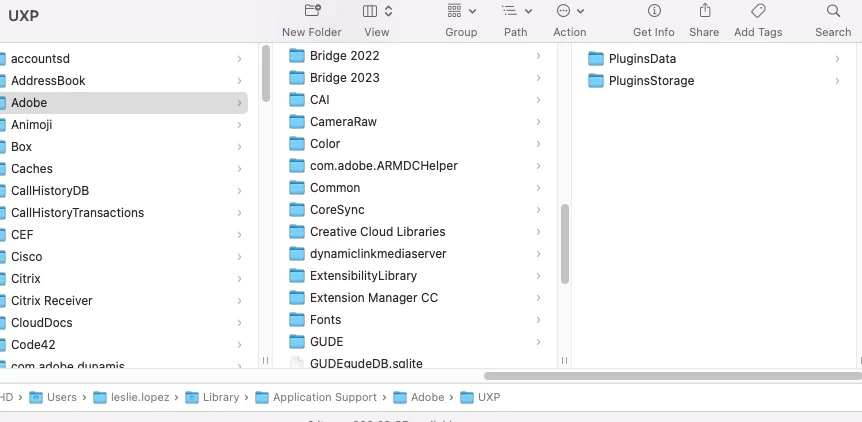The image size is (862, 422).
Task: Select the CallHistoryTransactions folder
Action: 124,213
